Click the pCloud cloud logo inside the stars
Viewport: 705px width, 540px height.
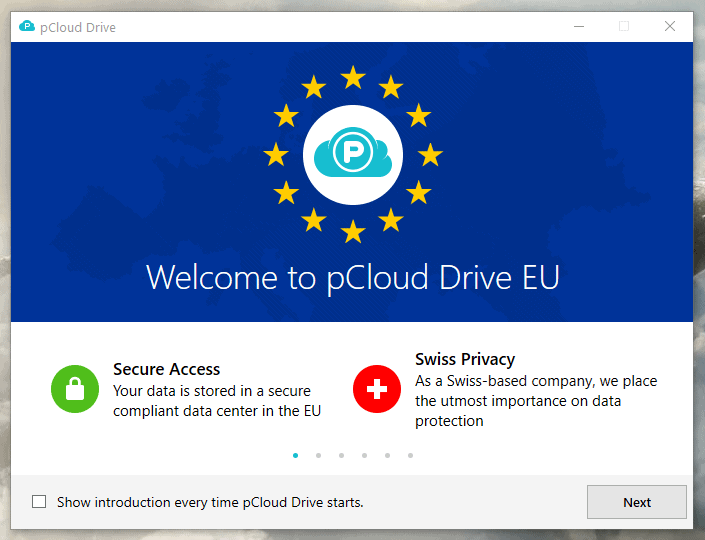tap(352, 155)
